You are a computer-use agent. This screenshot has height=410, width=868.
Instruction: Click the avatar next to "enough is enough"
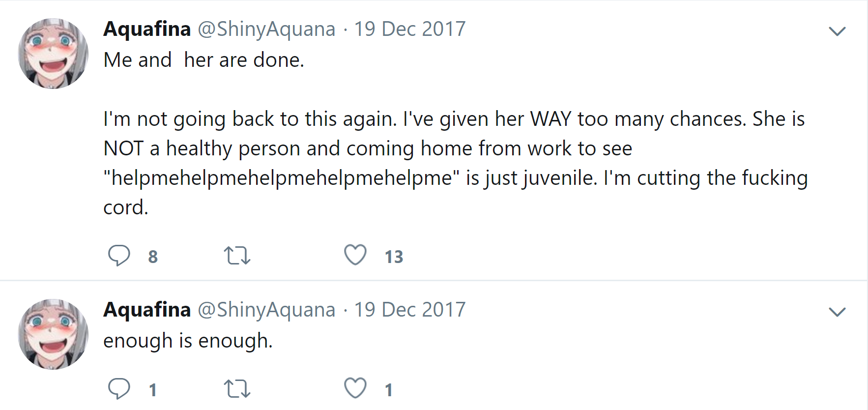click(53, 334)
